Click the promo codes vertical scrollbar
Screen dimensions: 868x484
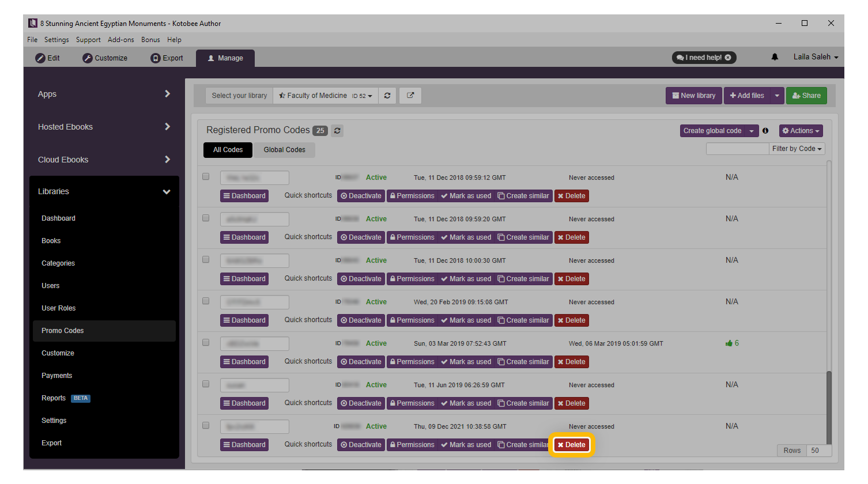pyautogui.click(x=829, y=408)
